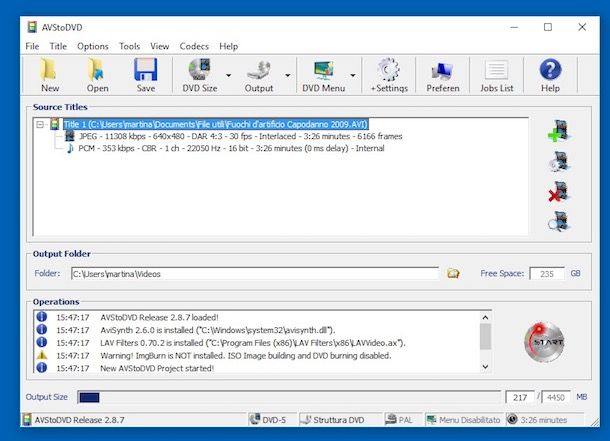This screenshot has width=610, height=441.
Task: Open the Codecs menu
Action: pyautogui.click(x=194, y=46)
